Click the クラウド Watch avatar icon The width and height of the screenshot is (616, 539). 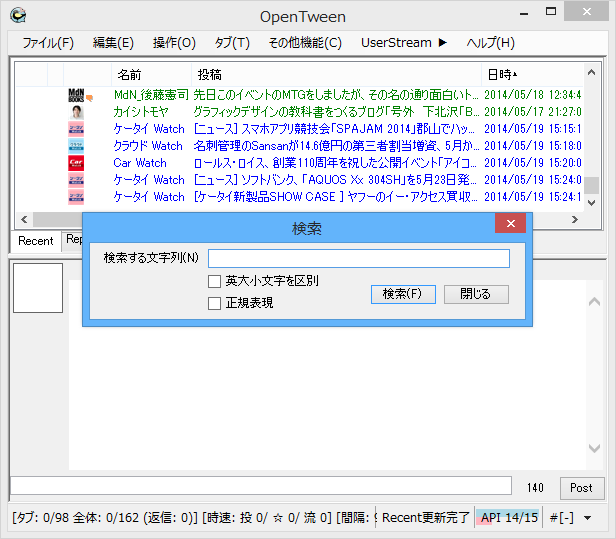(76, 146)
